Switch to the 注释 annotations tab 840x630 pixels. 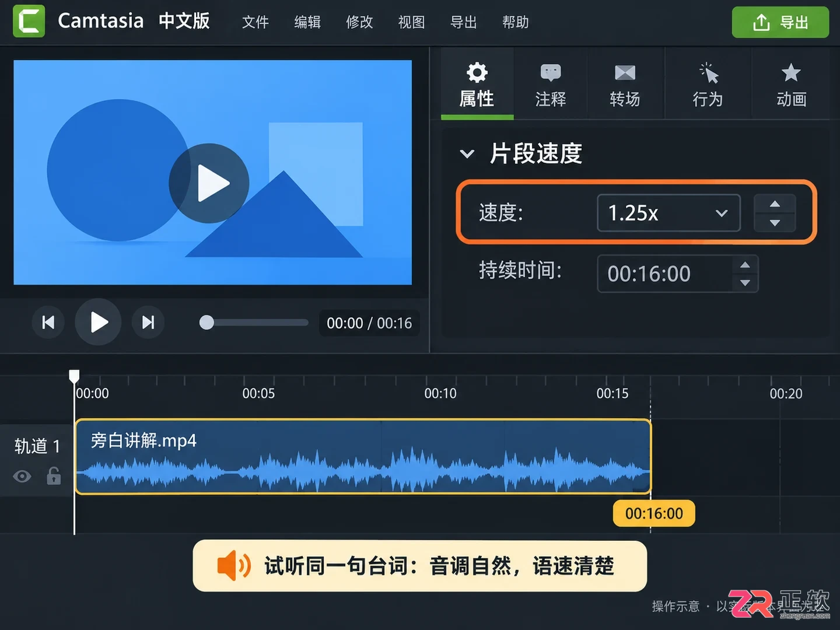pyautogui.click(x=551, y=84)
